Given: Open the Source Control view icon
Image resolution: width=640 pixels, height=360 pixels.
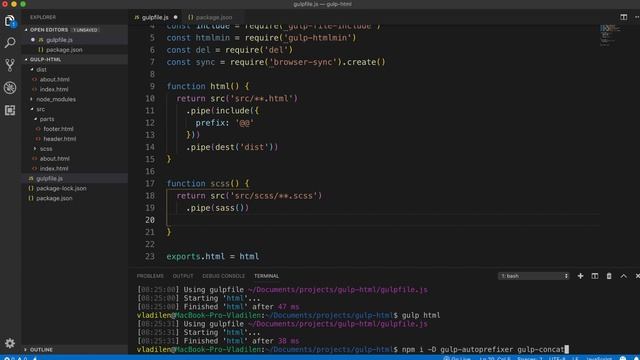Looking at the screenshot, I should point(10,65).
